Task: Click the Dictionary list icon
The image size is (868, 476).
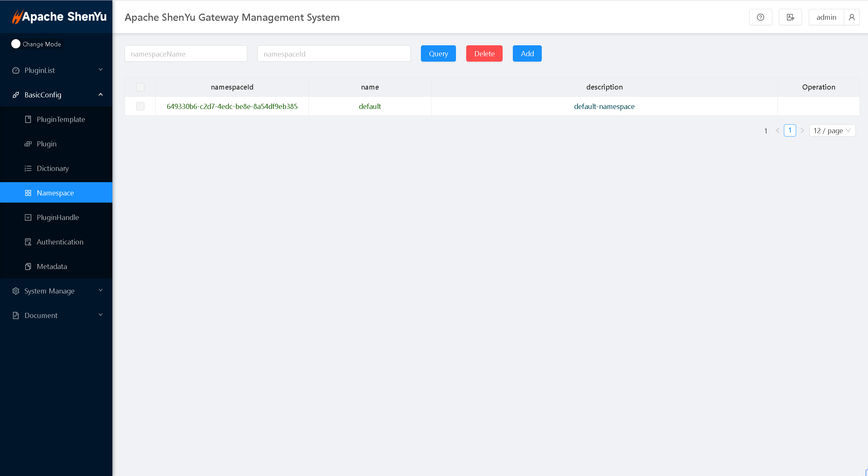Action: (x=28, y=169)
